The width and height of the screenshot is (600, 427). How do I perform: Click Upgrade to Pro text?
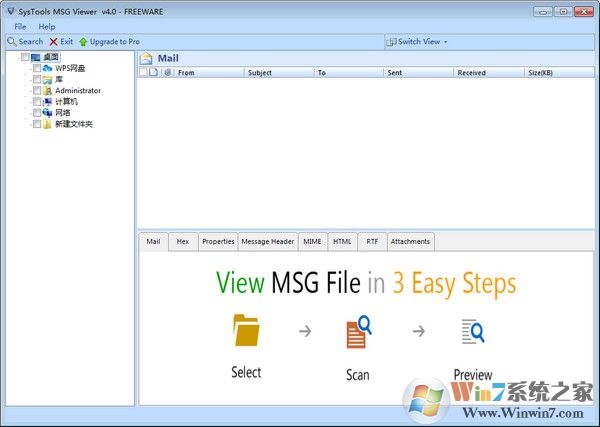click(115, 42)
